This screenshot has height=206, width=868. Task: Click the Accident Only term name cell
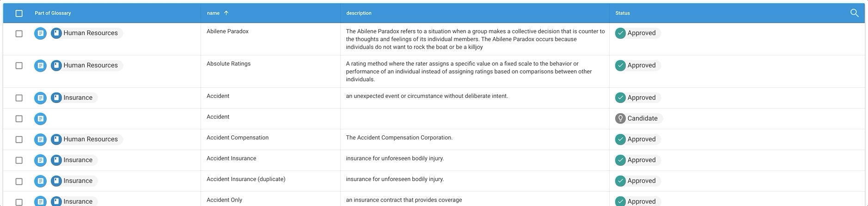pyautogui.click(x=224, y=200)
